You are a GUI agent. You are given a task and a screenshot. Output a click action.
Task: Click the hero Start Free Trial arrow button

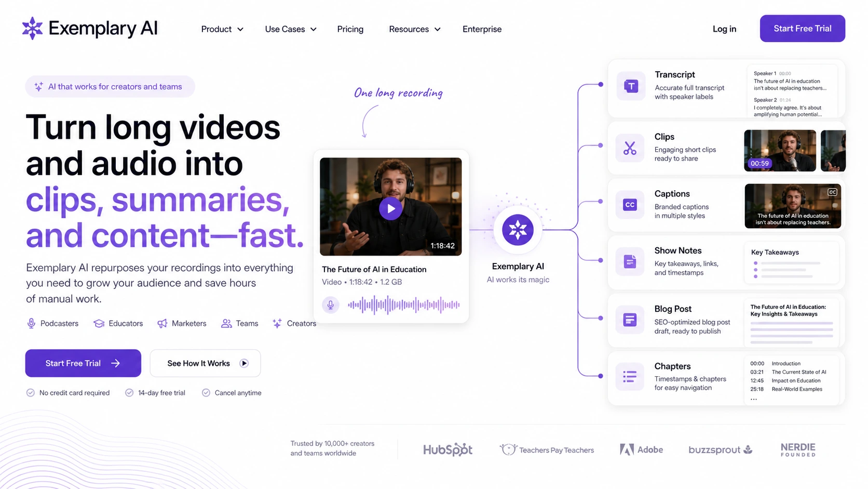(x=83, y=363)
